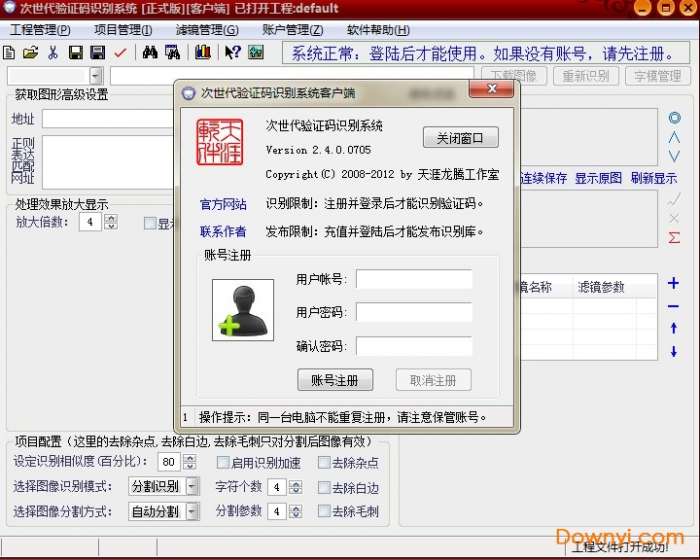Close the registration dialog with red X
Image resolution: width=700 pixels, height=560 pixels.
point(491,88)
